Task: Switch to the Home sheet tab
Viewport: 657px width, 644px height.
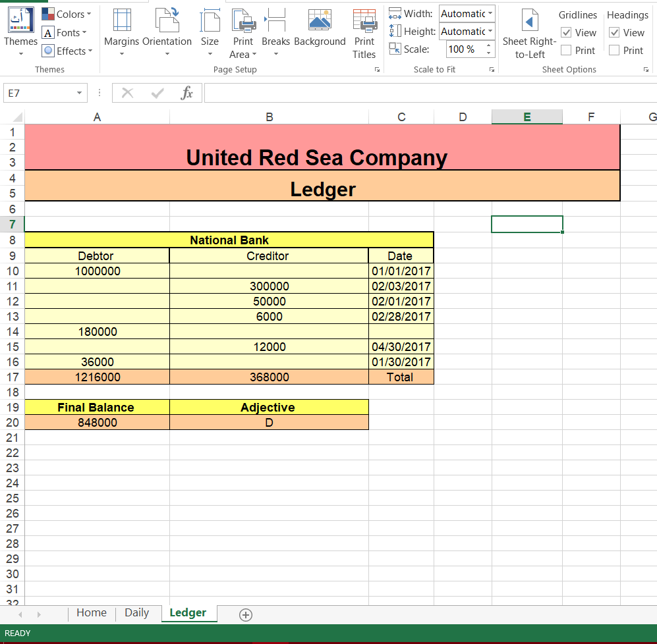Action: [92, 612]
